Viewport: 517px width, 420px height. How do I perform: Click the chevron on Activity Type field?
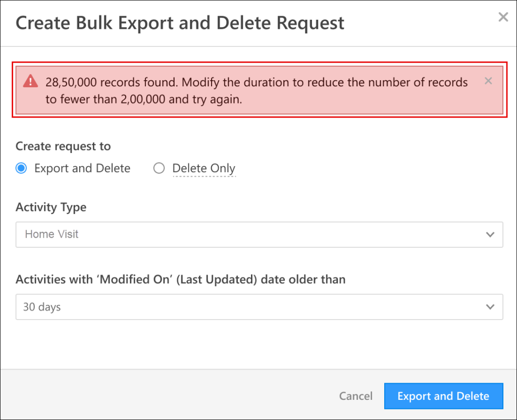(x=490, y=234)
